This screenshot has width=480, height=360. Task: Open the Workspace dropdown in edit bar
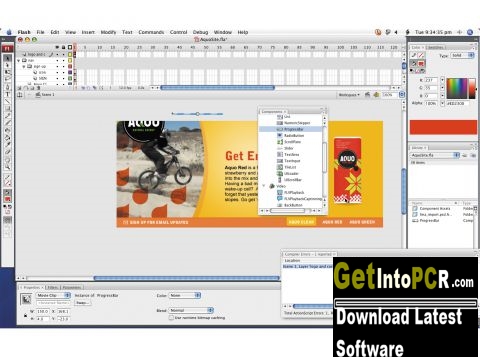point(349,95)
